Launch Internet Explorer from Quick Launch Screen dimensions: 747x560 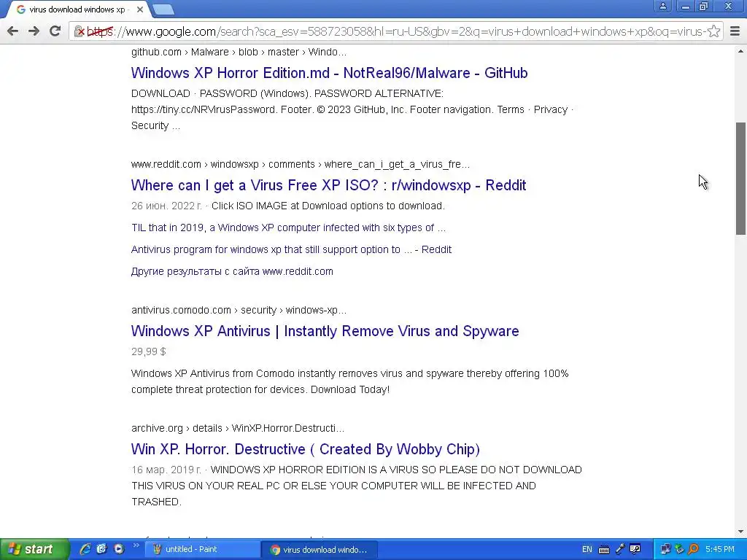85,549
